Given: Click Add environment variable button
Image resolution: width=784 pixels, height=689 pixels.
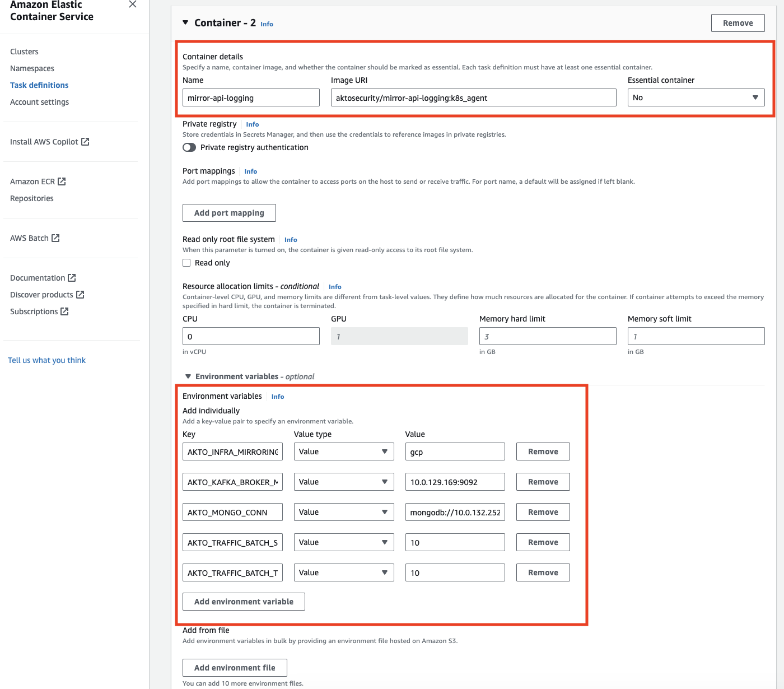Looking at the screenshot, I should (244, 602).
